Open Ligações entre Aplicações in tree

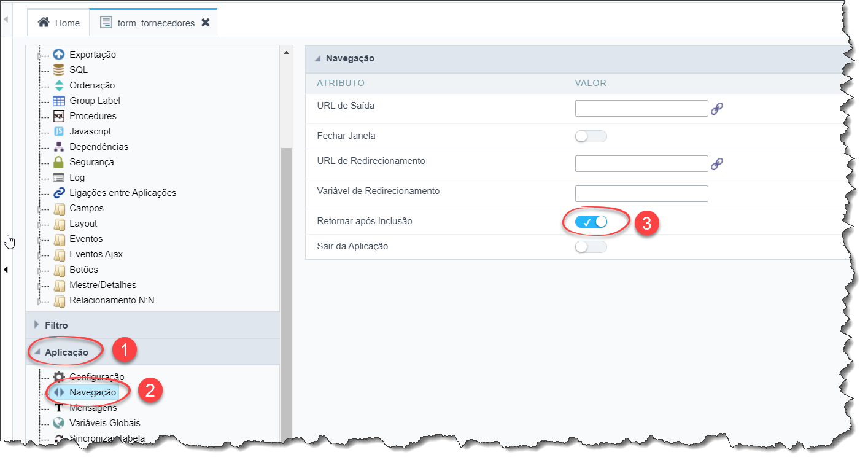[x=123, y=193]
